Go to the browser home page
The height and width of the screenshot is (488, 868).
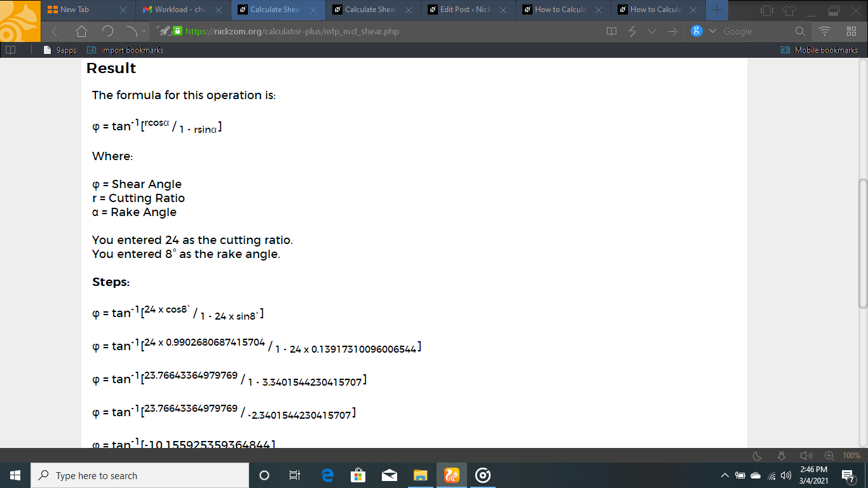point(81,31)
